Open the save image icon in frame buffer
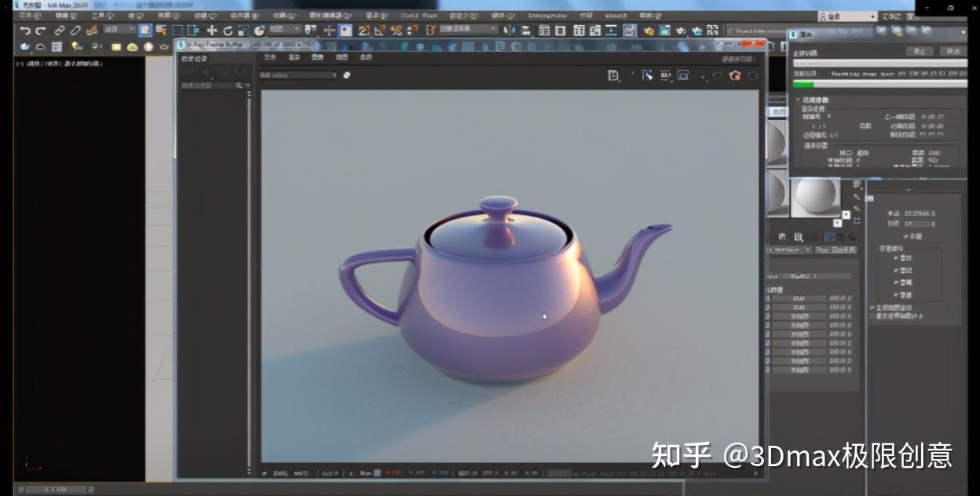The height and width of the screenshot is (496, 980). tap(612, 75)
